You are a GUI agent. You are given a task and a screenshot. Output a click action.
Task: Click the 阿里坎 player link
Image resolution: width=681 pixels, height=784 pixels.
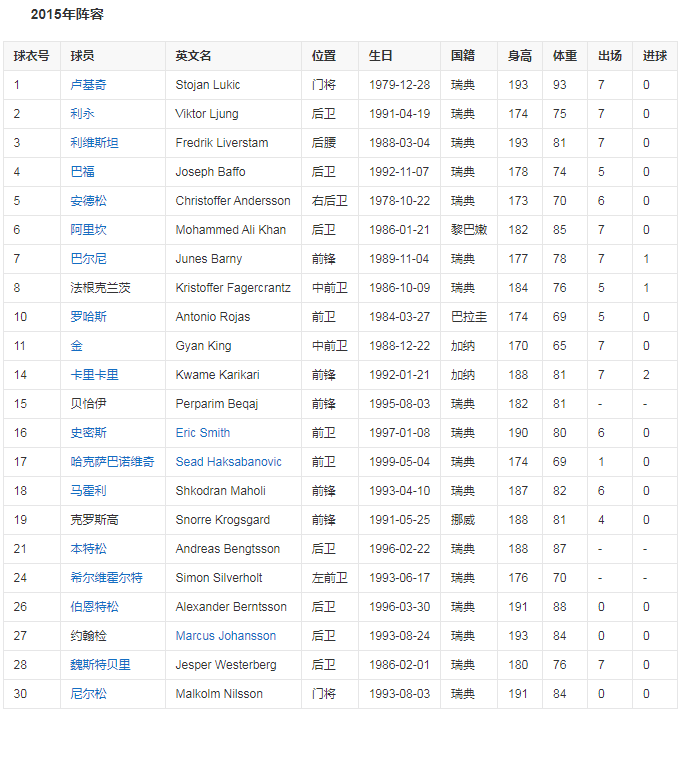(88, 230)
